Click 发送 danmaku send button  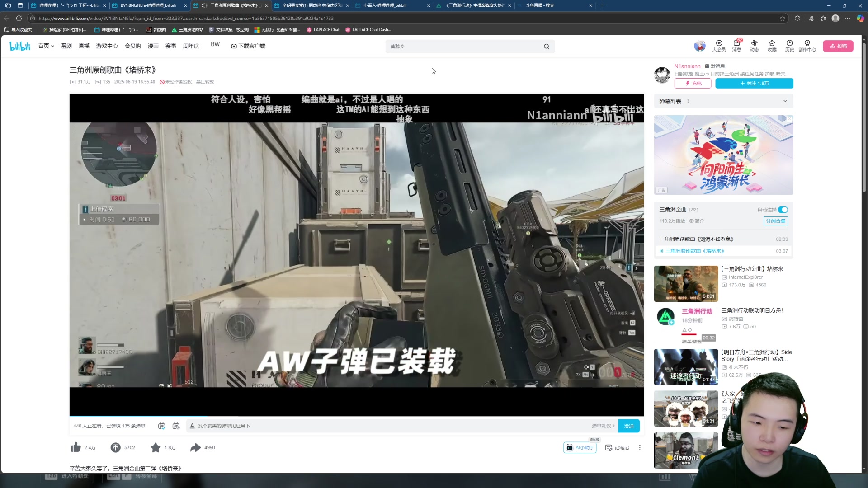click(x=629, y=426)
